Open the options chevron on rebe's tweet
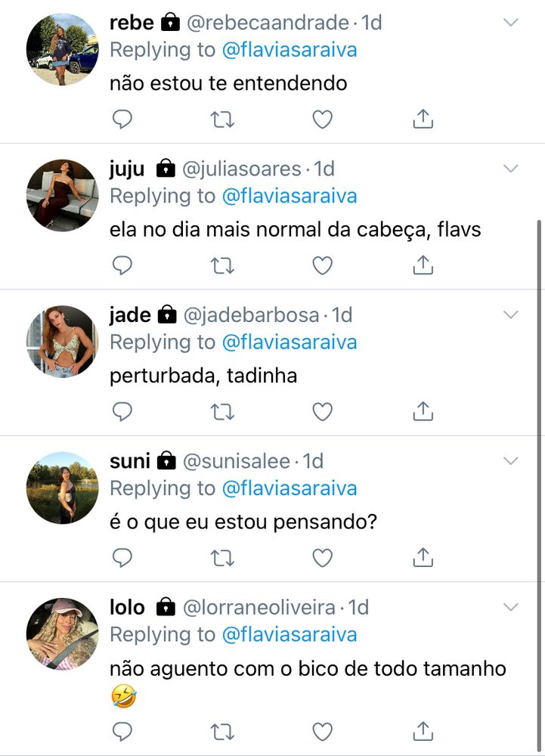The image size is (545, 756). pyautogui.click(x=512, y=23)
